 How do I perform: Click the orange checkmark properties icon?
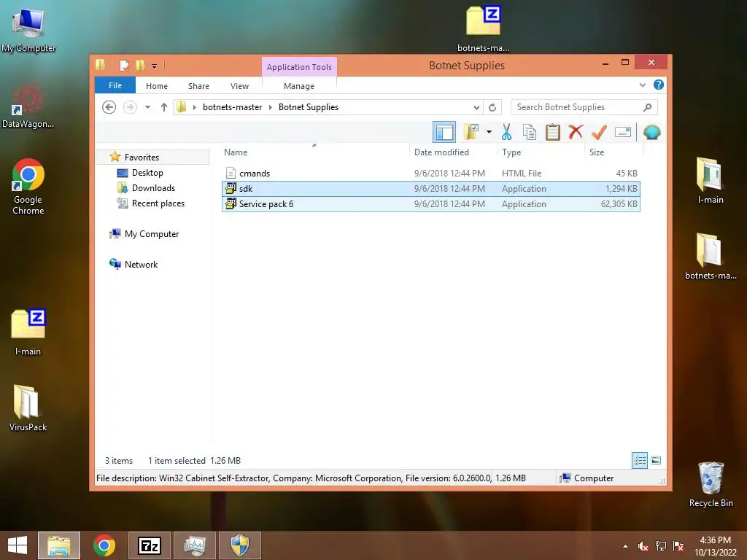tap(599, 132)
